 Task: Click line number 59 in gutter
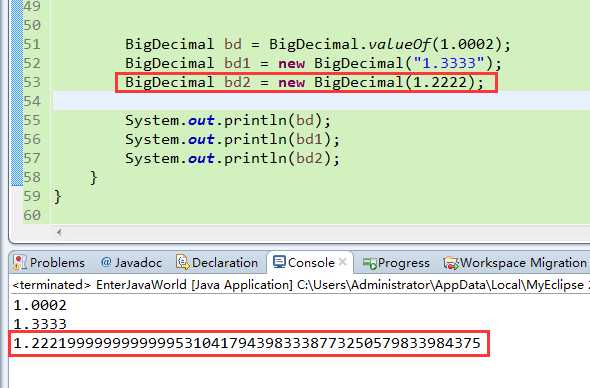[x=32, y=196]
